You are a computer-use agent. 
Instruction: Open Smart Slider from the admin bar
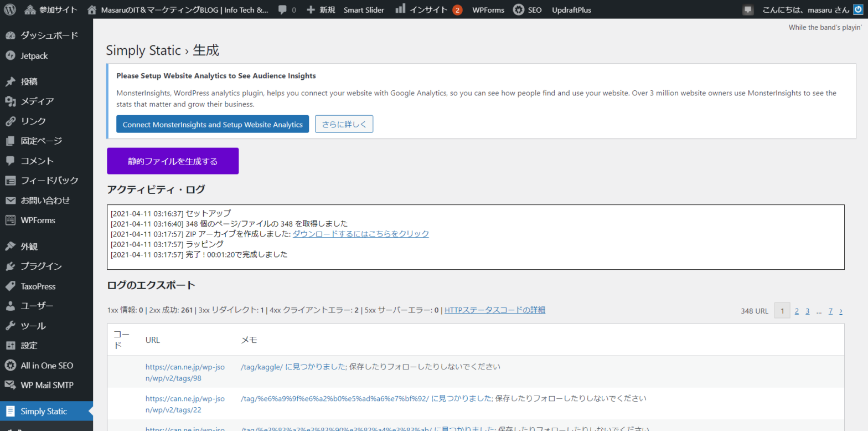pos(364,9)
